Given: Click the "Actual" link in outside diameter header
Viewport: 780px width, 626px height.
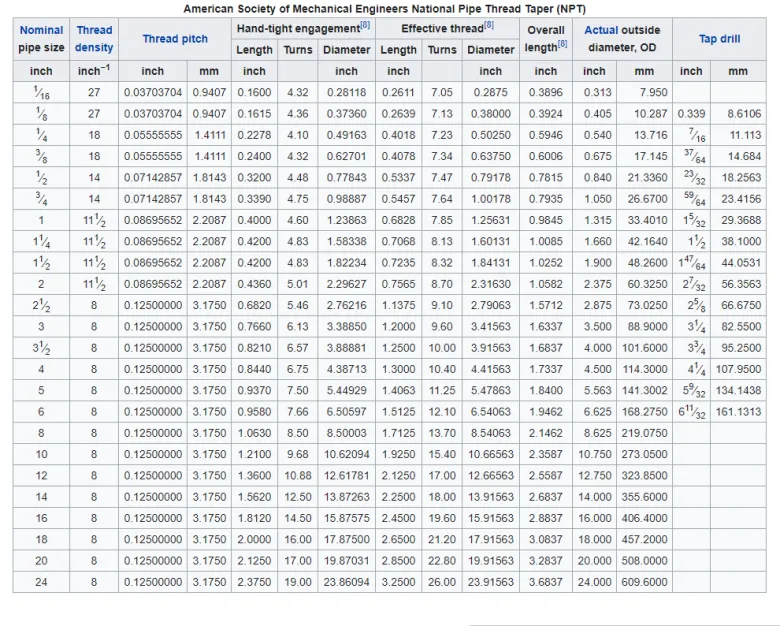Looking at the screenshot, I should (601, 30).
